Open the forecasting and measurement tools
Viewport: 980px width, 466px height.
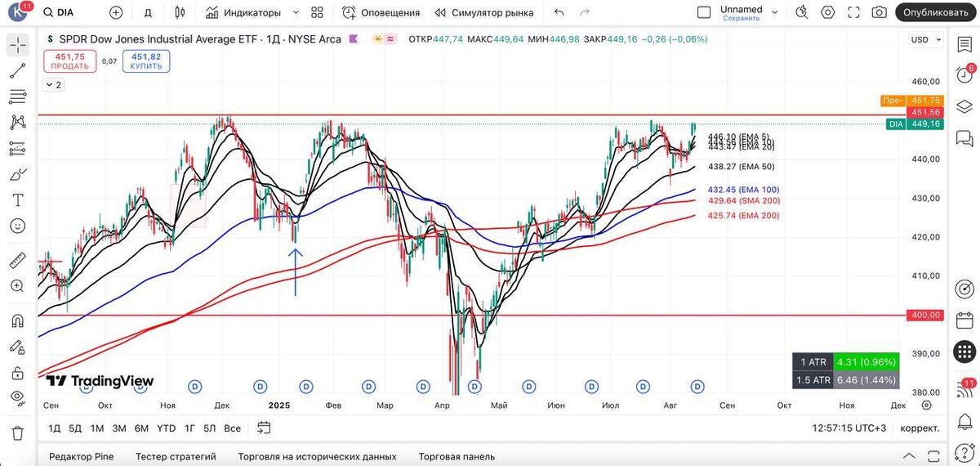pos(17,149)
